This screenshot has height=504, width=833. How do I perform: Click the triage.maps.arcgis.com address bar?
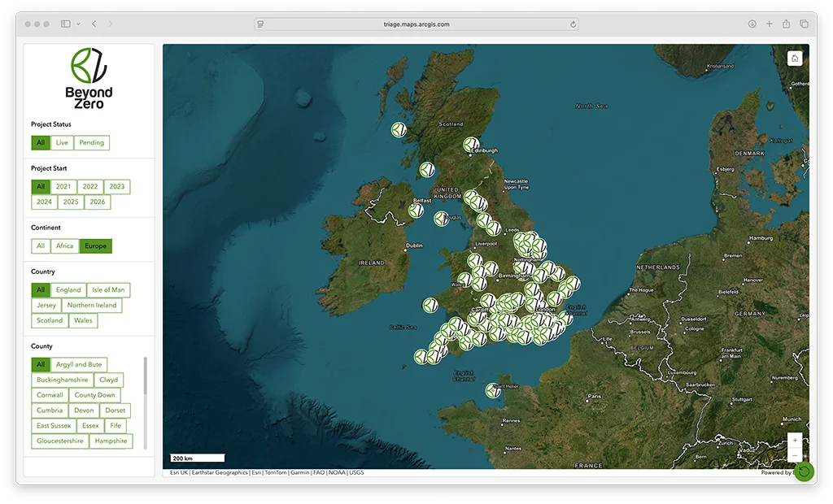(x=416, y=24)
